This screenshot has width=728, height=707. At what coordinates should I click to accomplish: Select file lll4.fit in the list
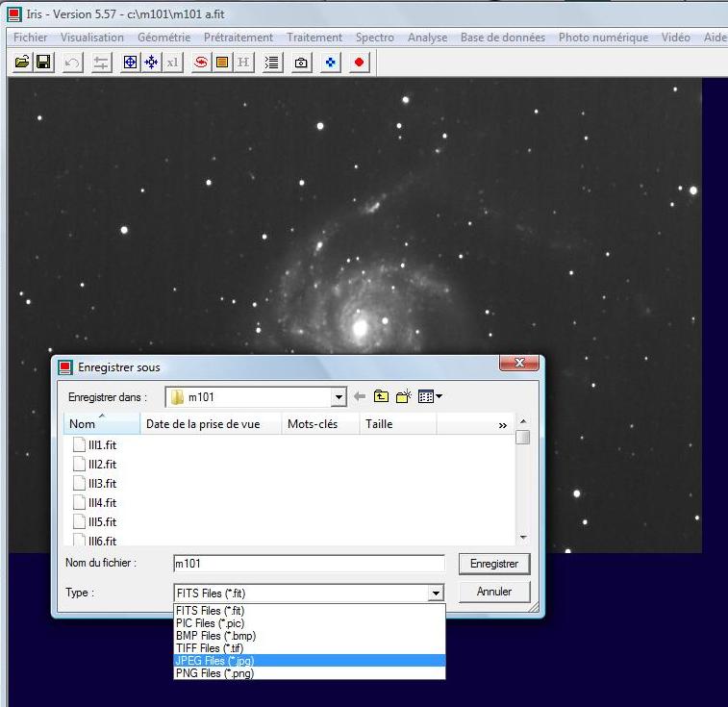pos(94,503)
